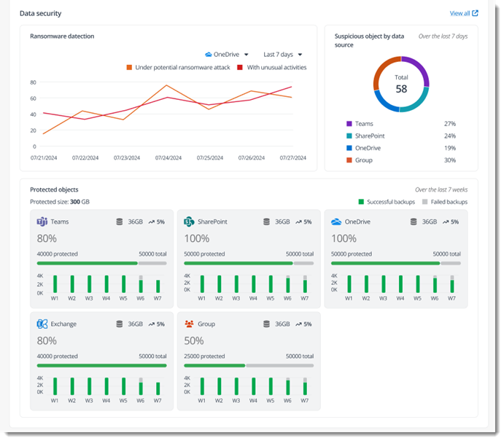Click the external link icon beside View all
The width and height of the screenshot is (504, 441).
[476, 13]
